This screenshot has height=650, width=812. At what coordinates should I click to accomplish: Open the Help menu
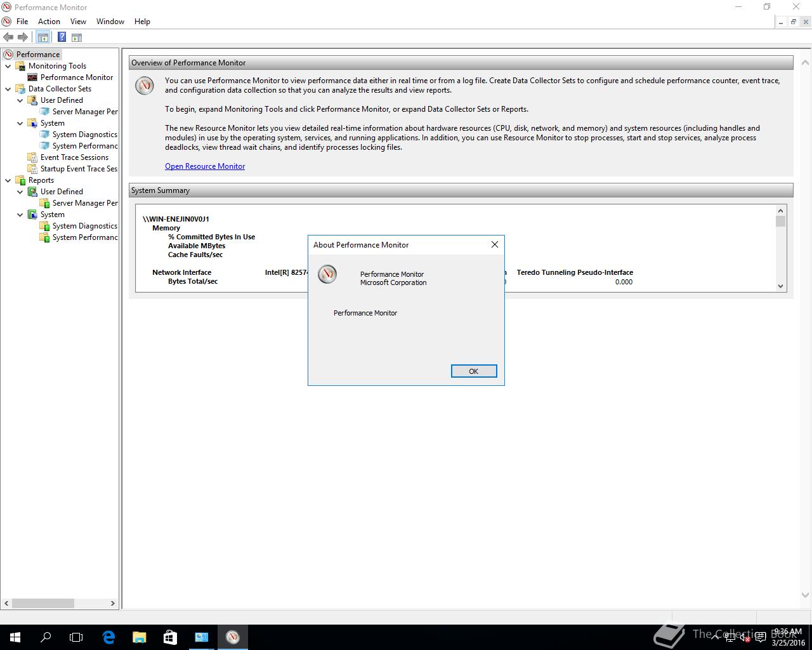[142, 22]
